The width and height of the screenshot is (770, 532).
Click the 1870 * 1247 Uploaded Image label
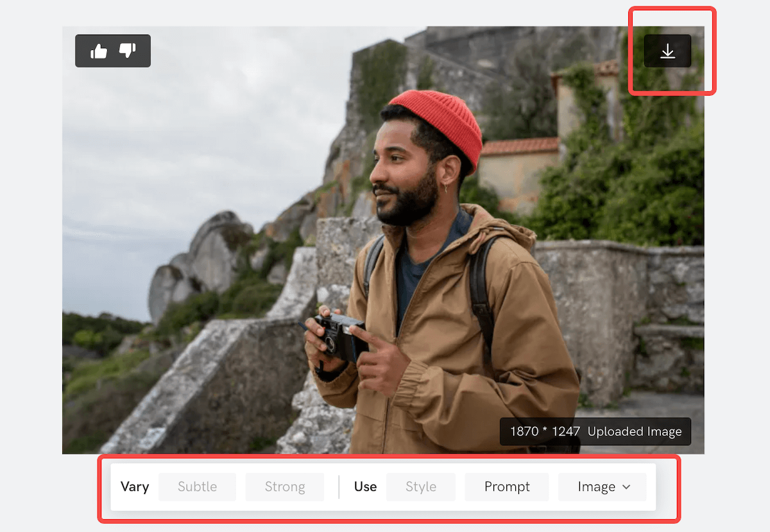tap(595, 431)
